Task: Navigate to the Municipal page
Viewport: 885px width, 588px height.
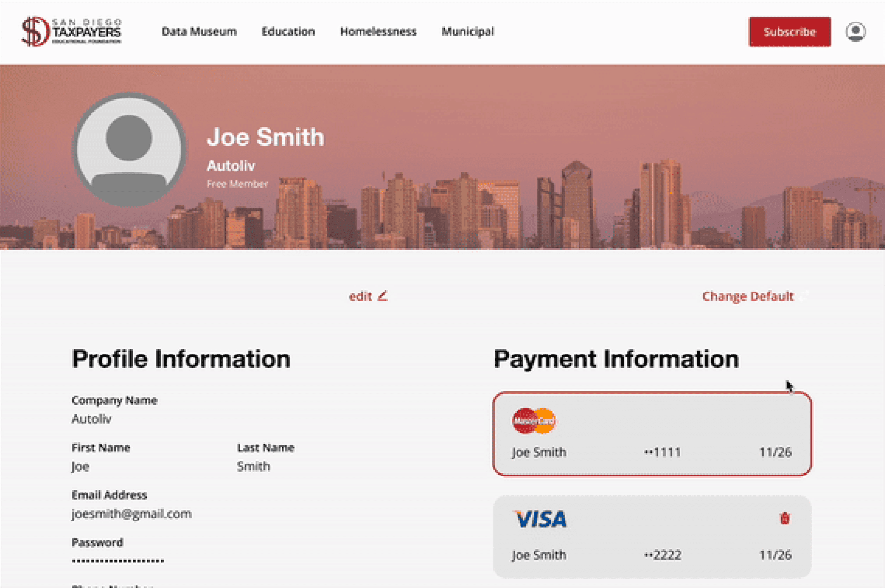Action: (x=468, y=31)
